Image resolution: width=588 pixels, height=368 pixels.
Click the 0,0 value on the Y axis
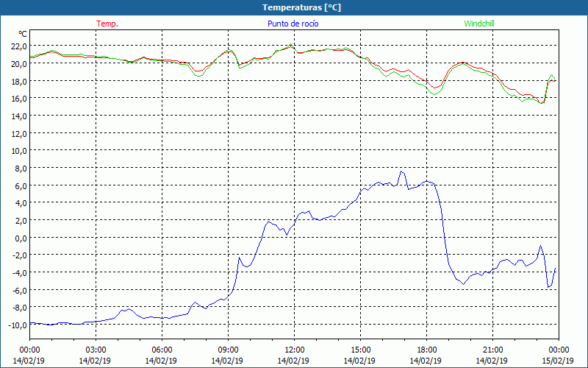point(21,238)
